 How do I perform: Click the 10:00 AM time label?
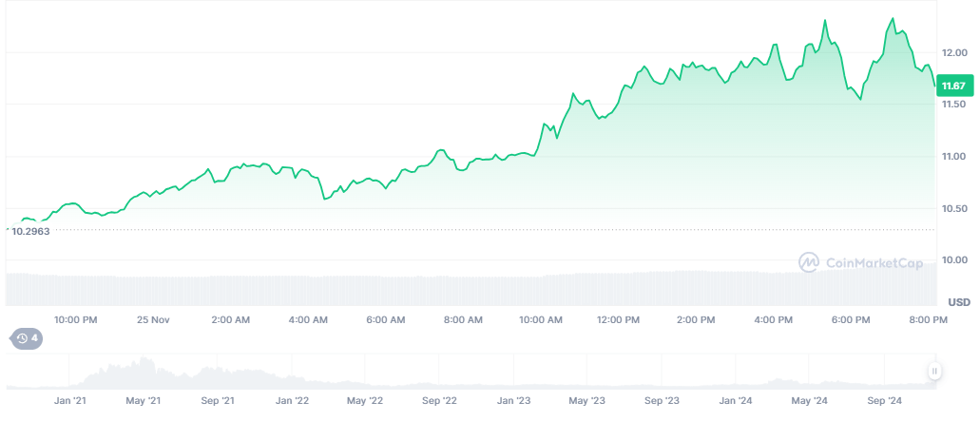(541, 320)
